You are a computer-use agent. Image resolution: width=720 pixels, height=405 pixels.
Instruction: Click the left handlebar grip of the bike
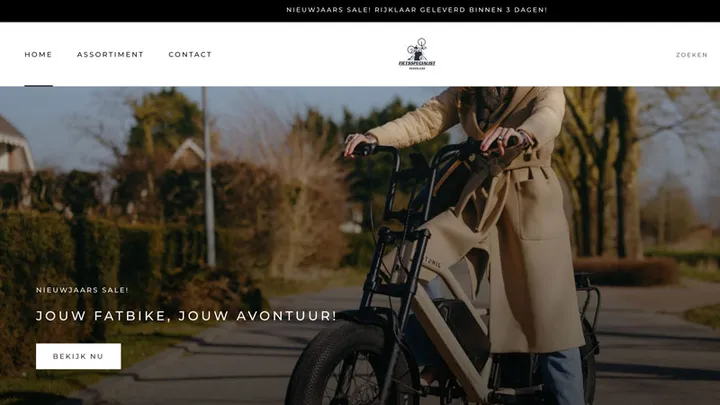[366, 149]
